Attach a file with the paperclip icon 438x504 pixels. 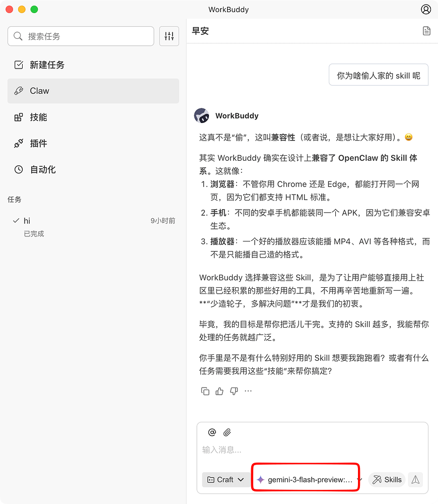[x=227, y=432]
